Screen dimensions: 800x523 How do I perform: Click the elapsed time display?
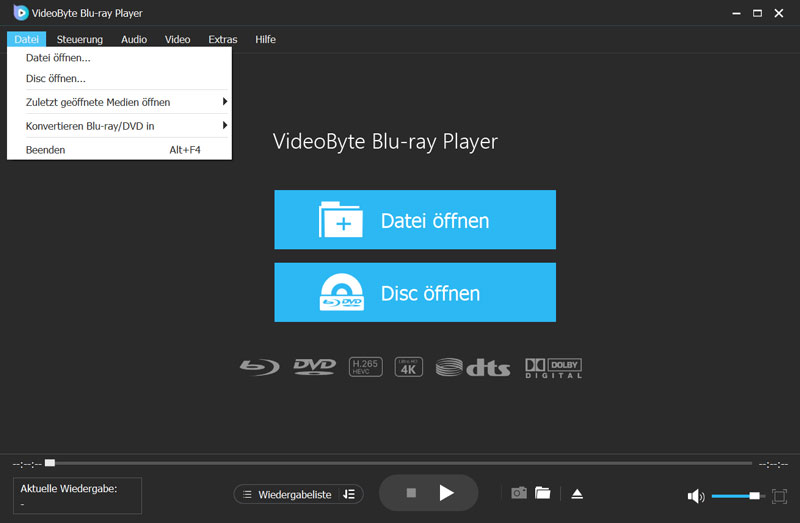27,464
